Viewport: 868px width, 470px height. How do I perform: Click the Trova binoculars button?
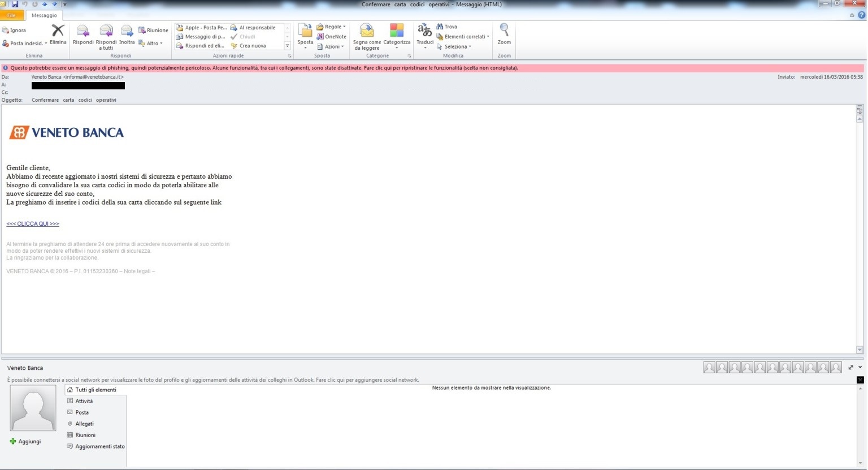446,27
